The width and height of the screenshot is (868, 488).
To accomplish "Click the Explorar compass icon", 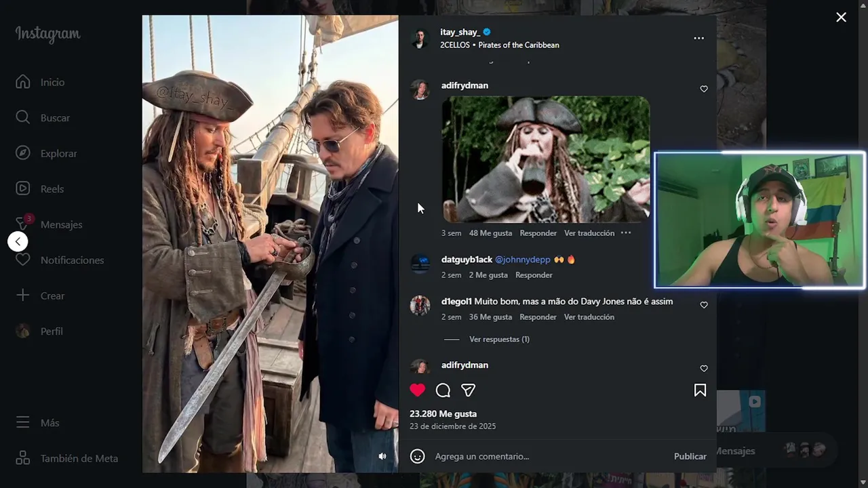I will (23, 153).
